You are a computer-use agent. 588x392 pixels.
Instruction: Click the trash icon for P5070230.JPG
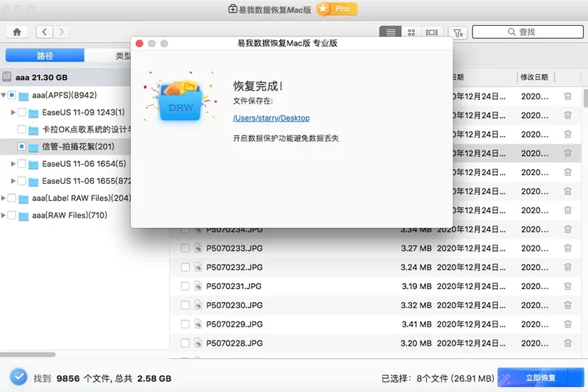click(567, 305)
